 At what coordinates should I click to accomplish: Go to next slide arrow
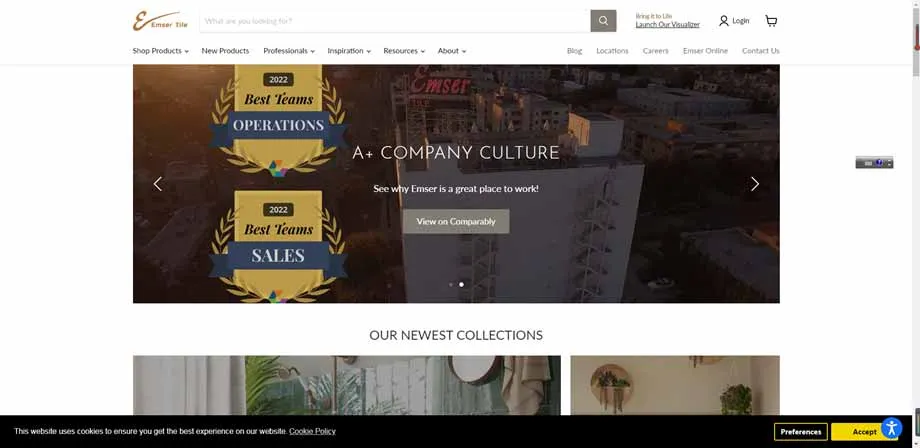[755, 184]
